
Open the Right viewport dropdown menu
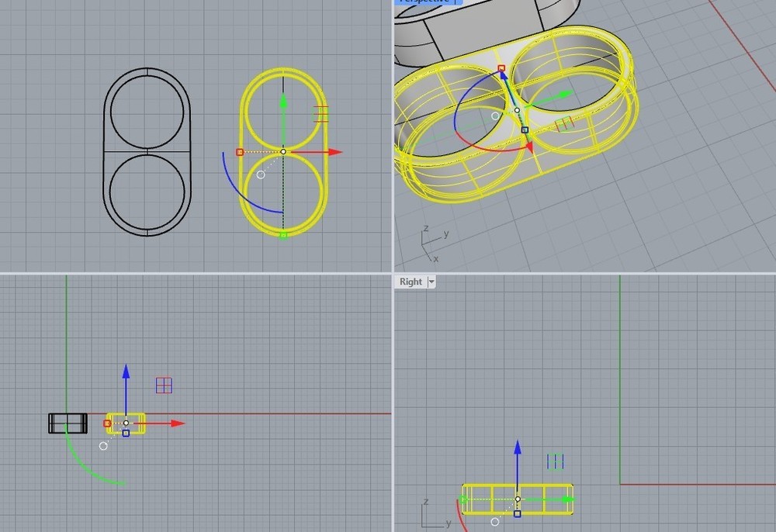[431, 282]
